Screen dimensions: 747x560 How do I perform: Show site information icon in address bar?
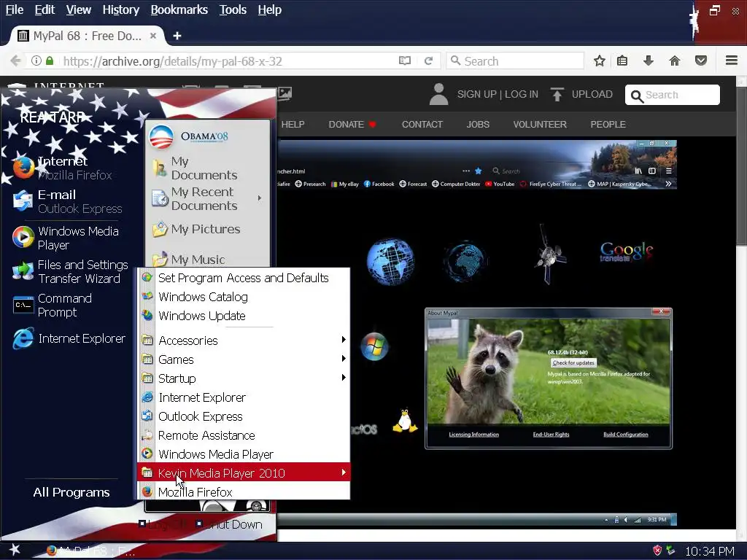pos(36,61)
